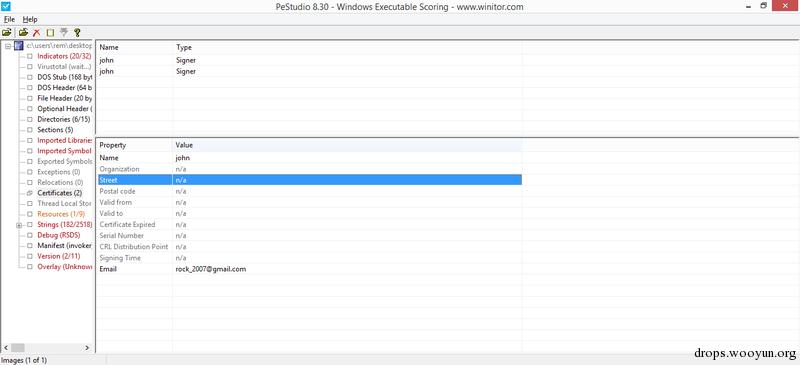Open Directories (6/15) in the tree
The height and width of the screenshot is (365, 800).
(x=64, y=119)
